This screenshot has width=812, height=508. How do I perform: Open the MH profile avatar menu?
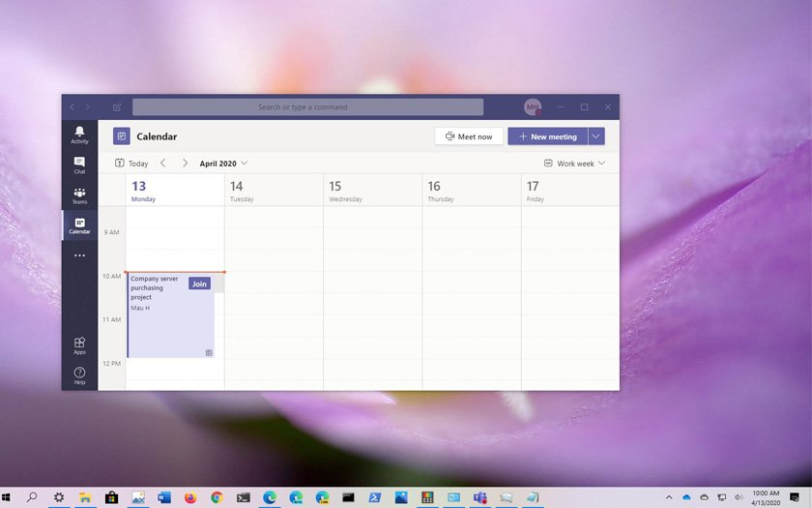click(x=533, y=107)
